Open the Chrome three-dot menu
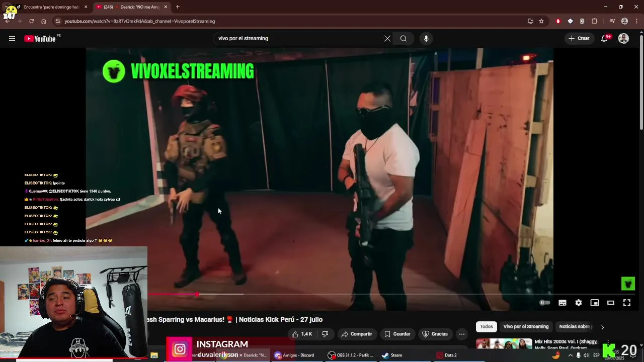644x362 pixels. click(636, 21)
